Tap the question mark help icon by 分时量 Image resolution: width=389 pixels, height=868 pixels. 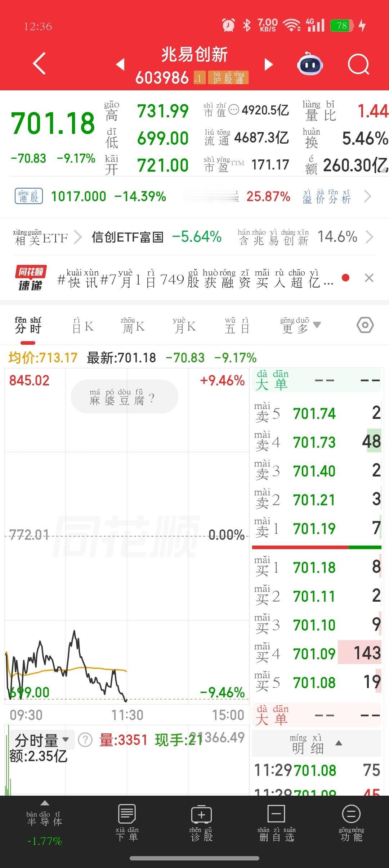tap(85, 740)
